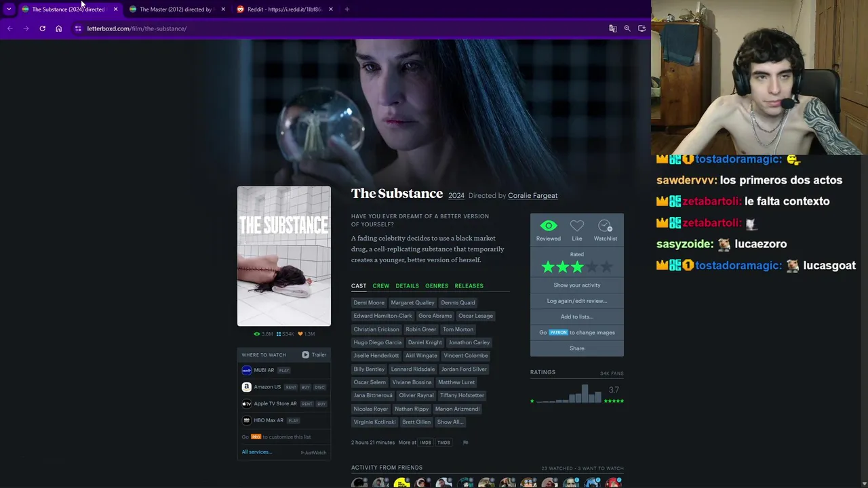This screenshot has width=868, height=488.
Task: Click the PATRON badge
Action: tap(558, 333)
